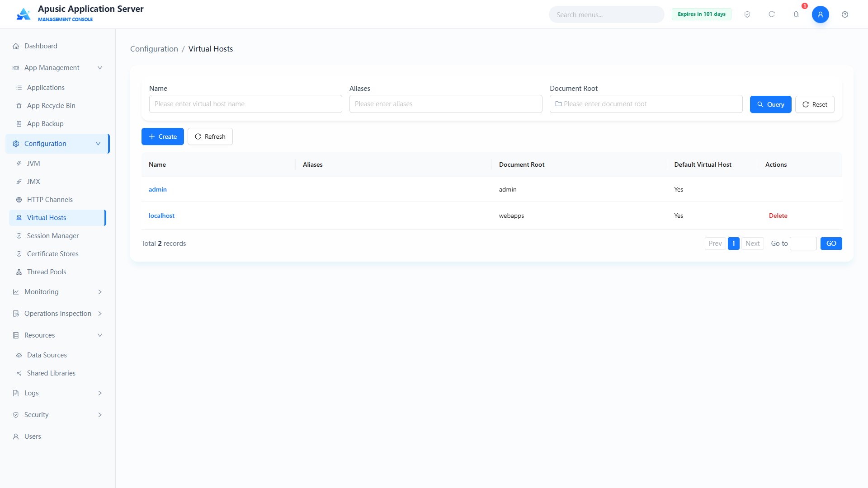Expand the Monitoring menu

point(100,292)
